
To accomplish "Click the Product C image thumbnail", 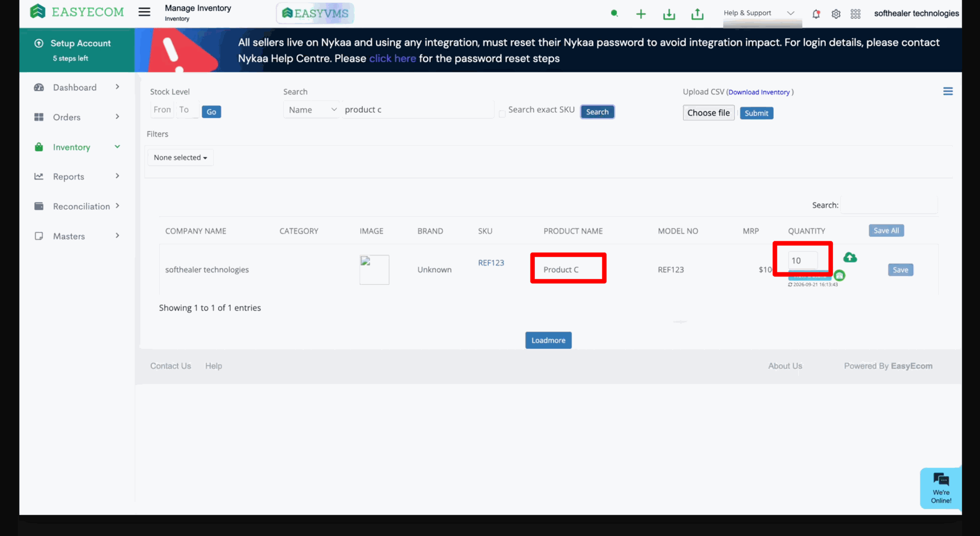I will point(374,270).
